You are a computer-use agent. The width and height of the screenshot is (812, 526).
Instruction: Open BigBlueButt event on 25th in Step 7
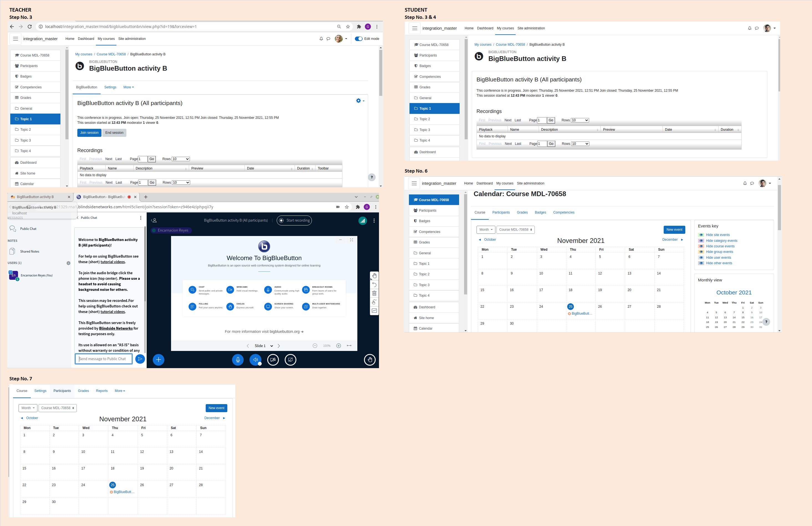point(122,492)
